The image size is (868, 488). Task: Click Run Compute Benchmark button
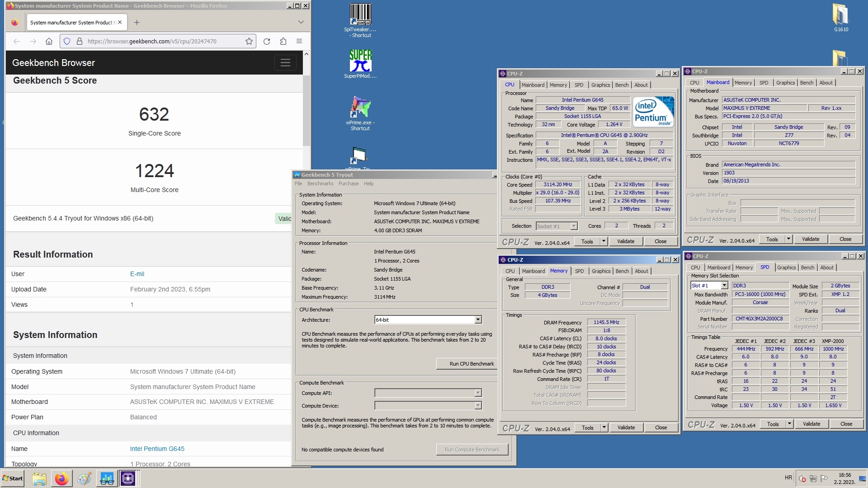[x=472, y=450]
